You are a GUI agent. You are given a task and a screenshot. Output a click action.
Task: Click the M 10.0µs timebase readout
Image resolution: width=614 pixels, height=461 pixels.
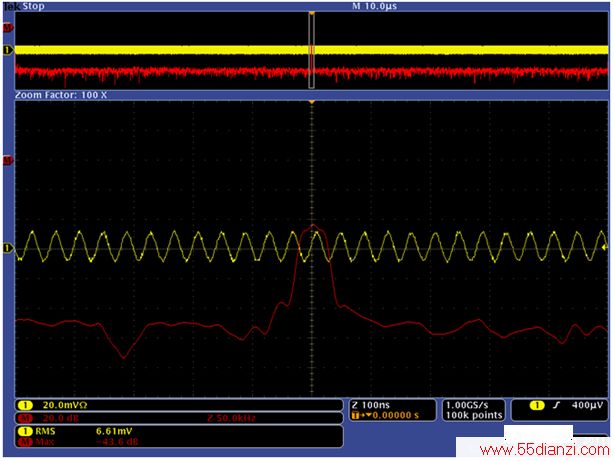(374, 6)
